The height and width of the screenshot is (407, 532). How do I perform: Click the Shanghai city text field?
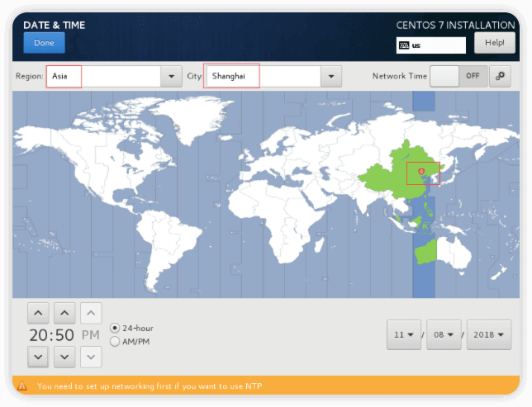tap(264, 76)
